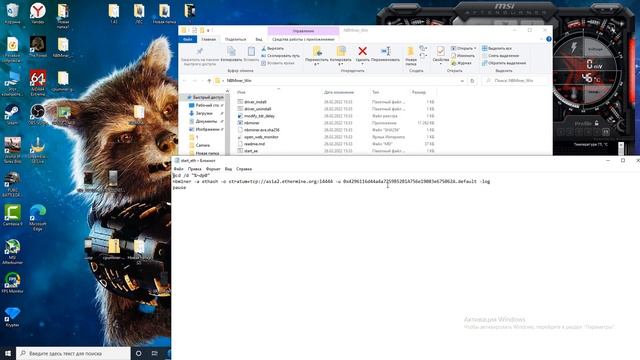Image resolution: width=640 pixels, height=360 pixels.
Task: Expand the address bar history dropdown chevron
Action: pyautogui.click(x=462, y=81)
